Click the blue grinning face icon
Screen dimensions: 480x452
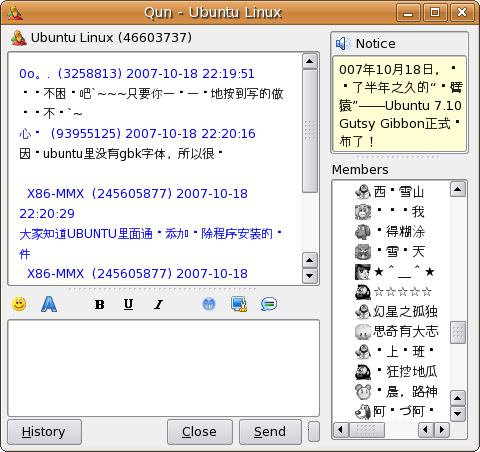[209, 304]
